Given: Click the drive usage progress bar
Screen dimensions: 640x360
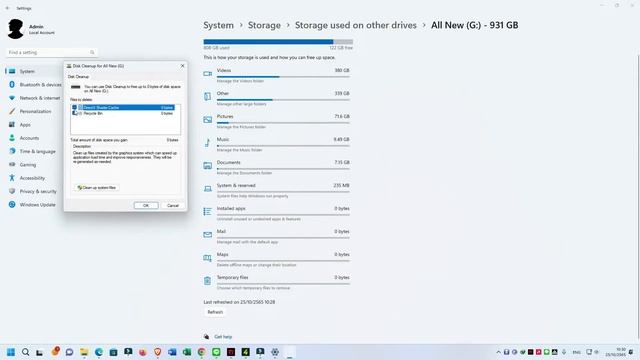Looking at the screenshot, I should coord(278,42).
